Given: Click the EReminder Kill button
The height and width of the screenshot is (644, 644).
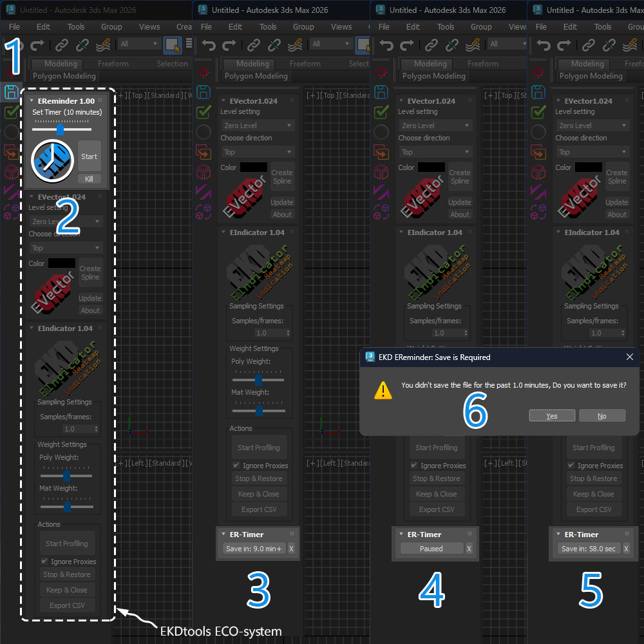Looking at the screenshot, I should [x=89, y=178].
